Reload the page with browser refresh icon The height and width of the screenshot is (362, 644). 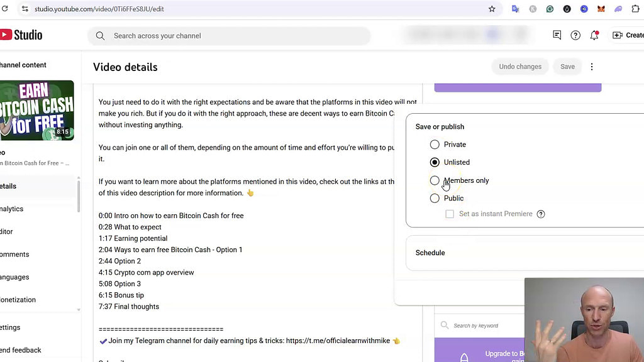pyautogui.click(x=5, y=9)
